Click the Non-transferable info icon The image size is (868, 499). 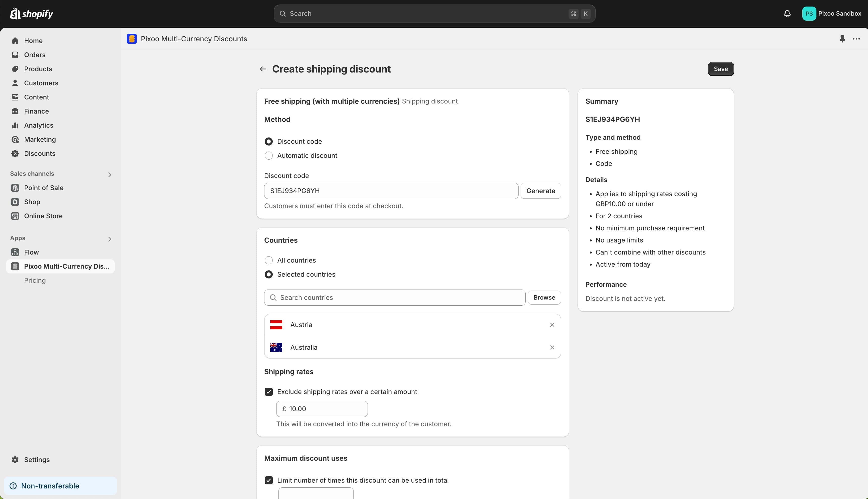(x=13, y=486)
